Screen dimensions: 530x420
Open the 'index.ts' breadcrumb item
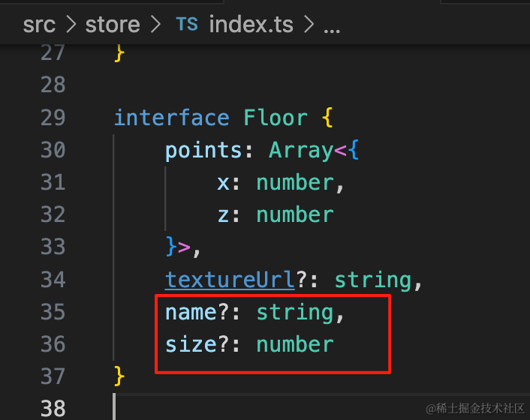tap(251, 24)
